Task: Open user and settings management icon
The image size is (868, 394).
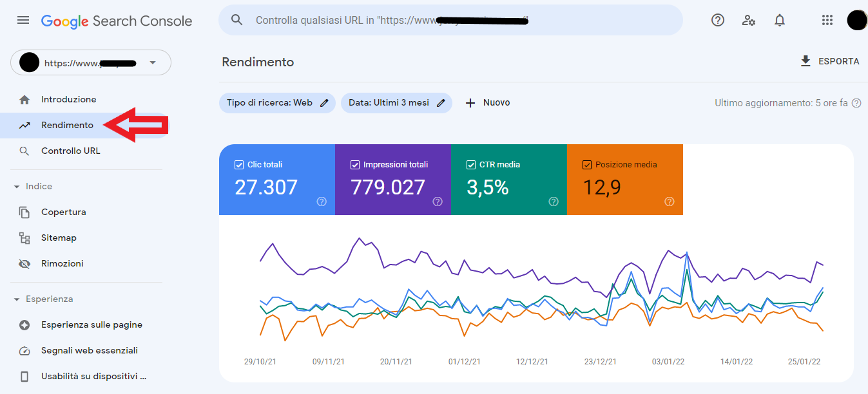Action: [x=748, y=21]
